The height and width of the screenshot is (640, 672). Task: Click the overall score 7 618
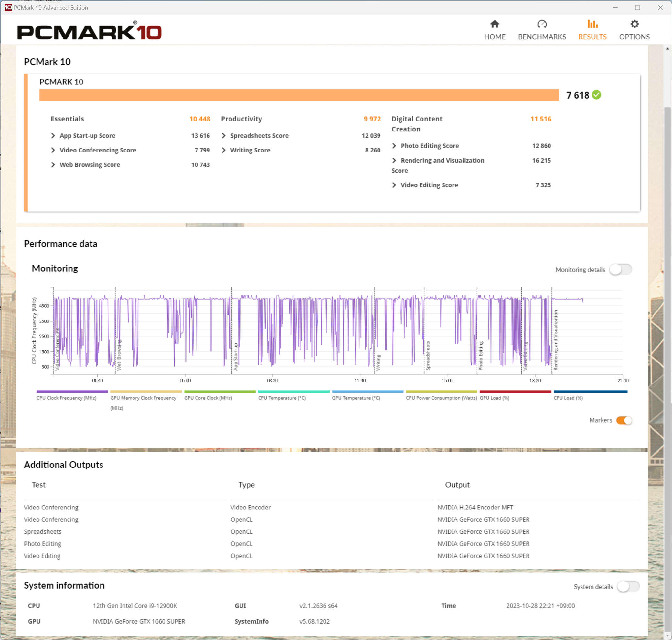[x=578, y=95]
